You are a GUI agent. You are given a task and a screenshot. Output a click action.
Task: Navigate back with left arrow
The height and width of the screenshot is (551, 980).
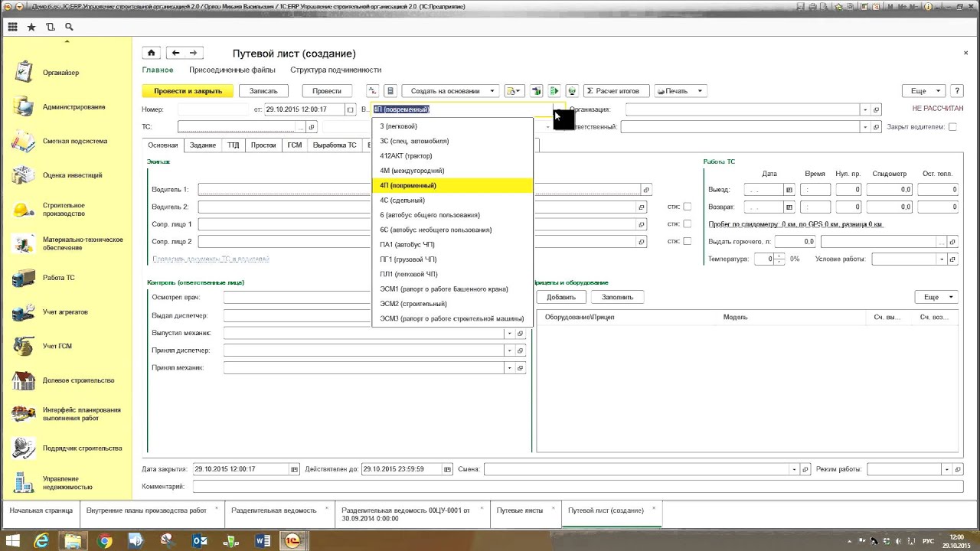coord(175,53)
